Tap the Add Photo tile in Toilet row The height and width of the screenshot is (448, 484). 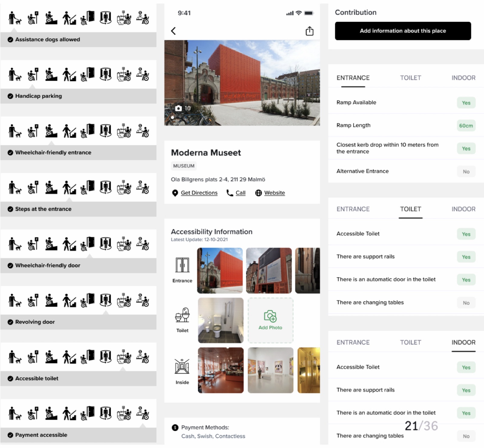click(x=270, y=320)
